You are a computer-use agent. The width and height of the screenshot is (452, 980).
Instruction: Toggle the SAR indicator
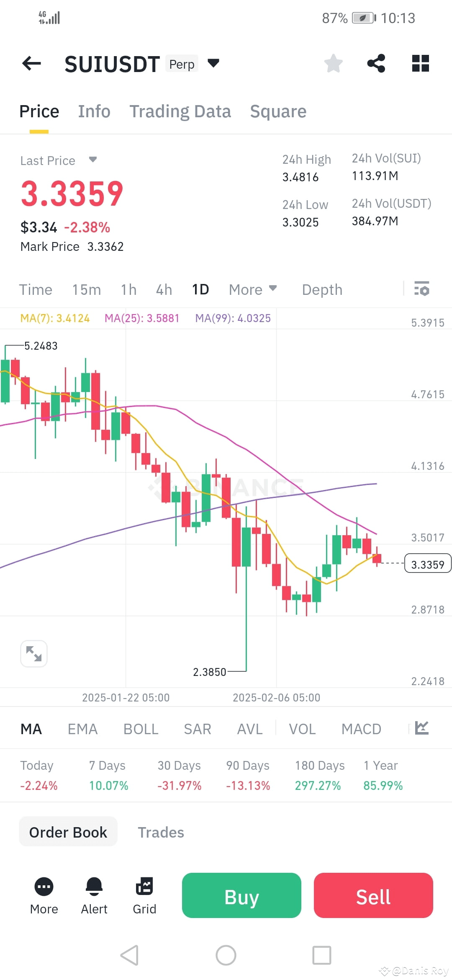(x=197, y=729)
